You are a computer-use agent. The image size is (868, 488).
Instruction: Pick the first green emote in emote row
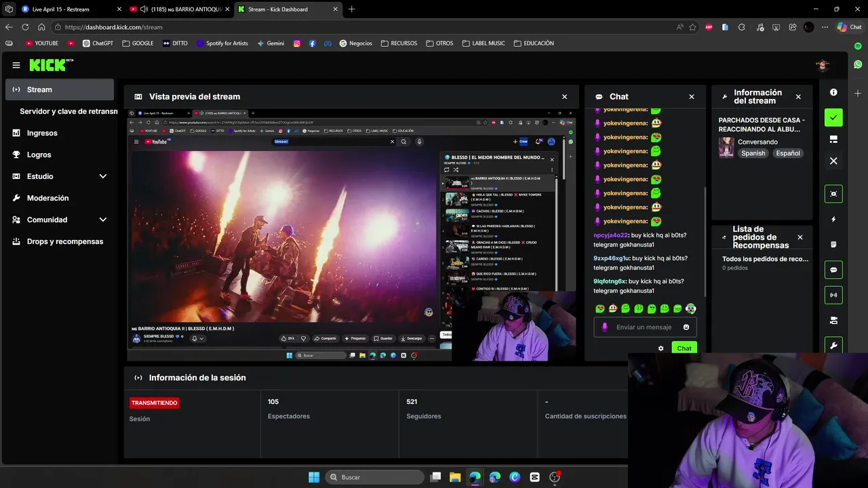coord(600,308)
